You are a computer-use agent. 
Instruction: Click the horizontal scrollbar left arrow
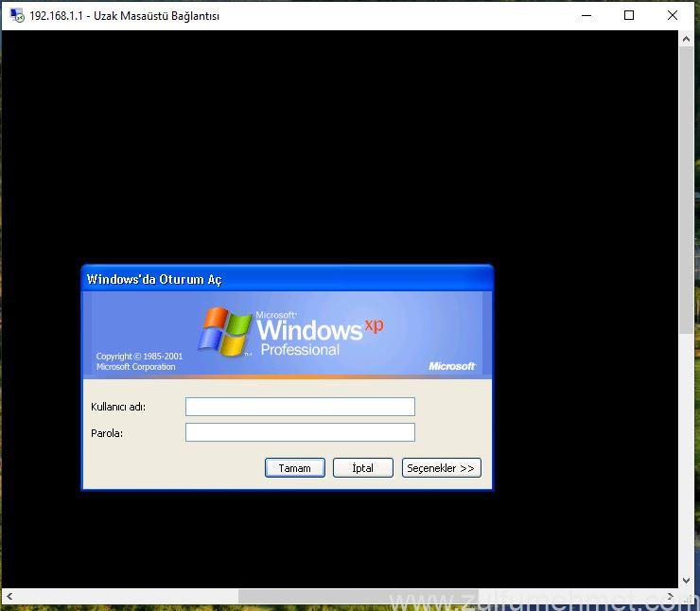[x=9, y=596]
